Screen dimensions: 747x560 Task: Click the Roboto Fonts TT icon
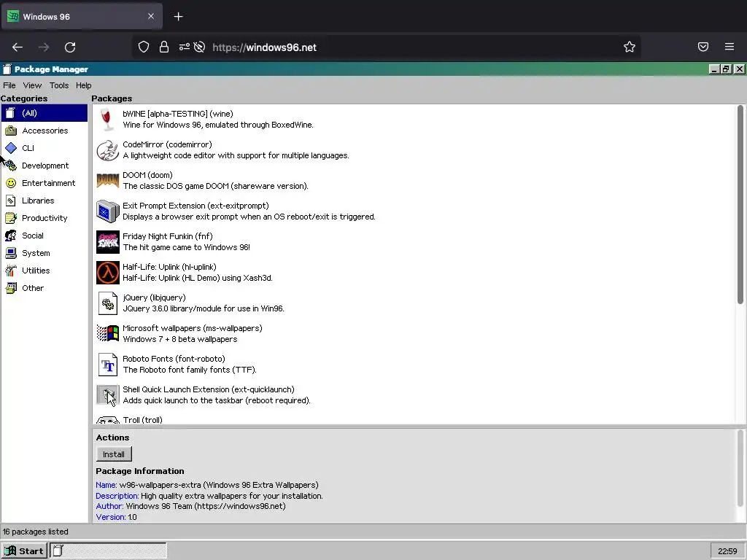[108, 365]
